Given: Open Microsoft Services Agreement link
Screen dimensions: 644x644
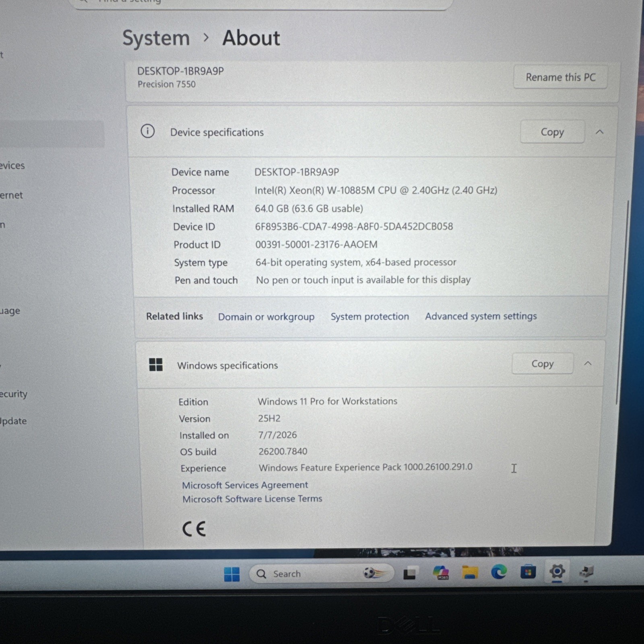Looking at the screenshot, I should (245, 485).
